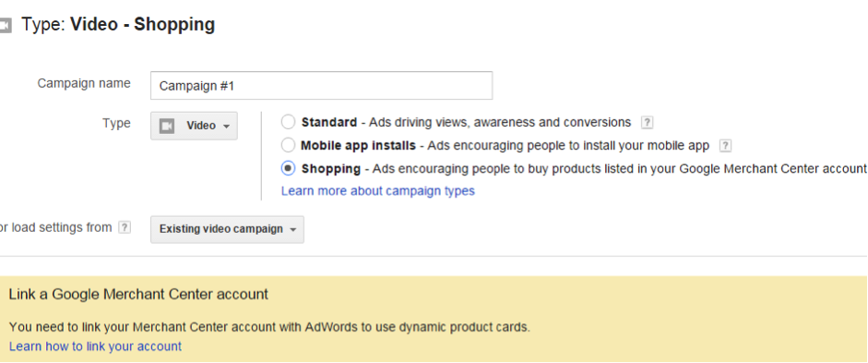Select the Mobile app installs radio button
Viewport: 868px width, 363px height.
pyautogui.click(x=288, y=145)
